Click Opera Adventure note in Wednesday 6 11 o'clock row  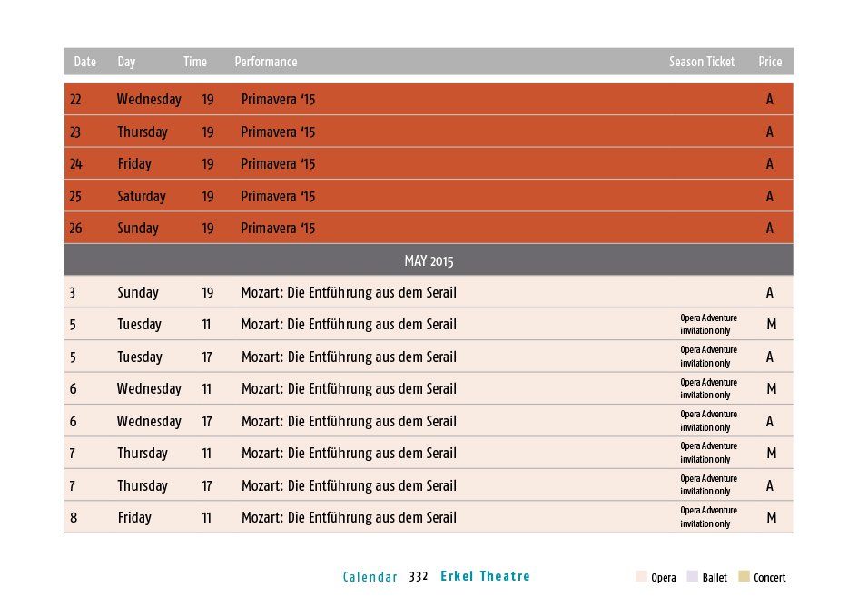tap(708, 388)
